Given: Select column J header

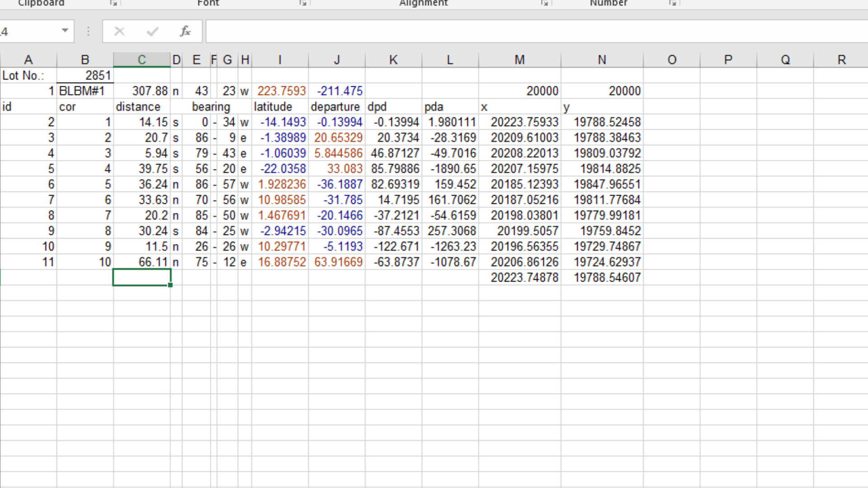Looking at the screenshot, I should coord(336,60).
